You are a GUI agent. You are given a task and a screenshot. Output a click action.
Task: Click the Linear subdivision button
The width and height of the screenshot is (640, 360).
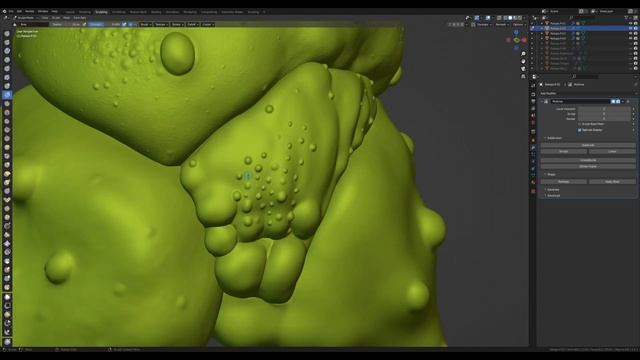(612, 151)
